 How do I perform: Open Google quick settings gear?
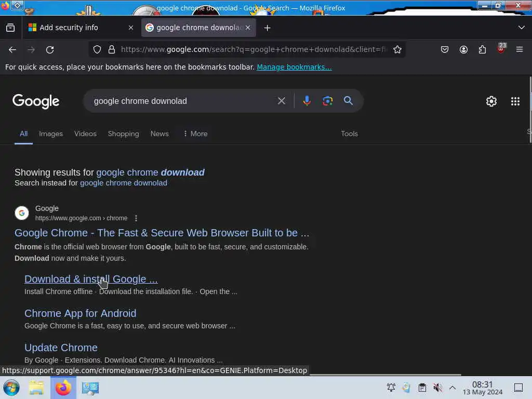click(x=491, y=101)
